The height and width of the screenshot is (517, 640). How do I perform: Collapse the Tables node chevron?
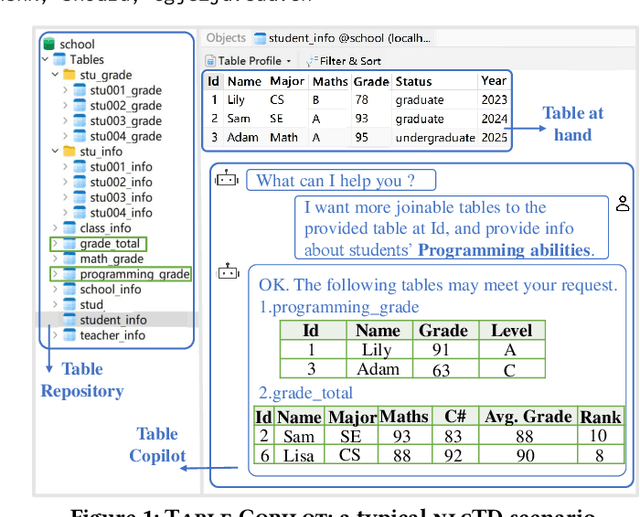[x=45, y=59]
